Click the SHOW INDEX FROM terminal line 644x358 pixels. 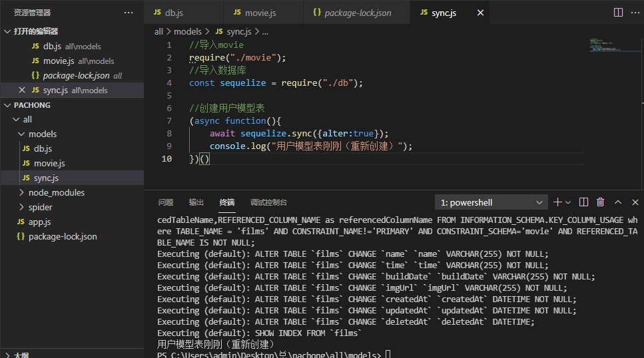(259, 333)
